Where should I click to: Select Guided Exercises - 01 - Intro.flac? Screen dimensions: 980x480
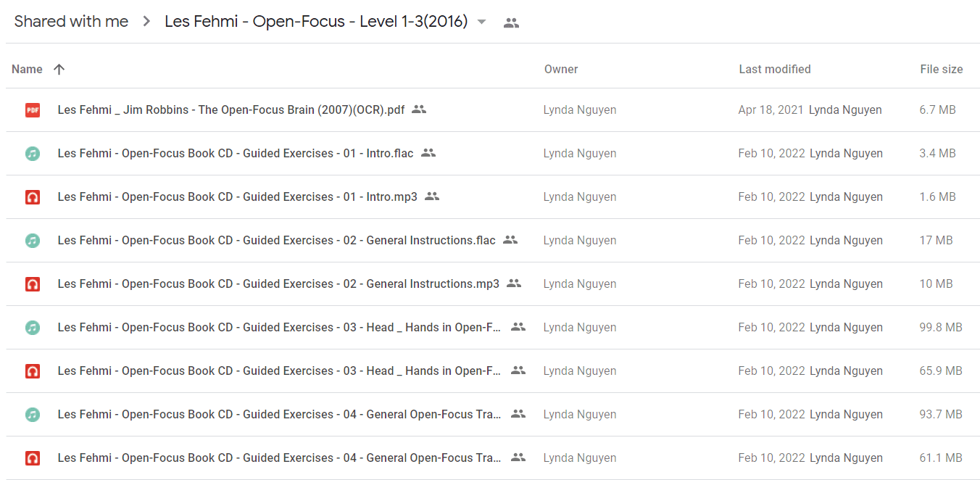[x=236, y=154]
